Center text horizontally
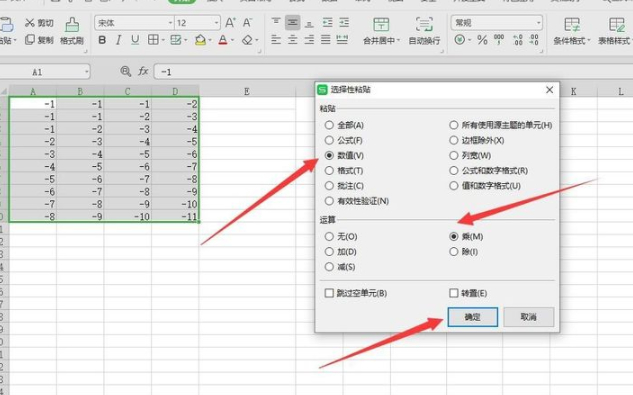 click(292, 40)
